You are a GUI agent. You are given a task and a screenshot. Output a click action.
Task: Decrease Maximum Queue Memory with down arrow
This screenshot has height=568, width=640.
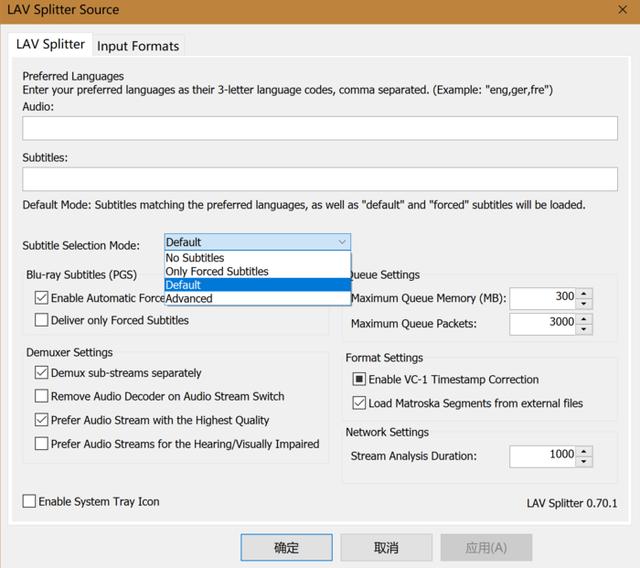click(584, 303)
